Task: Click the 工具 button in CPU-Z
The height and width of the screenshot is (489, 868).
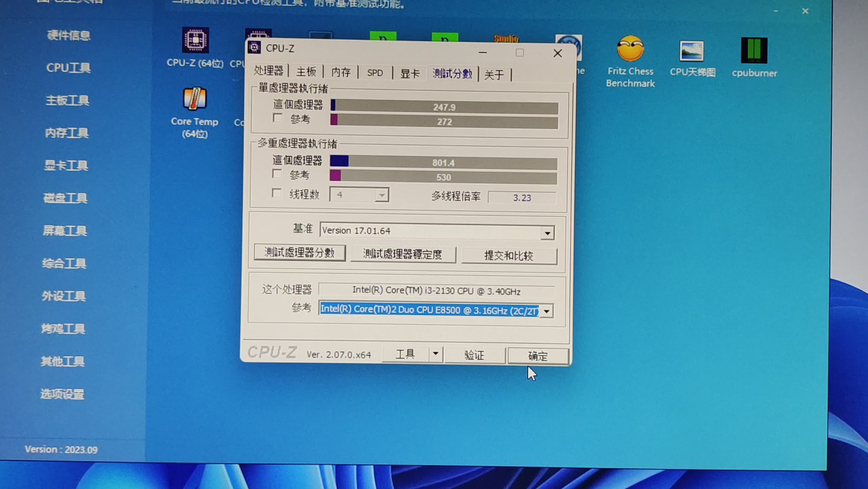Action: tap(405, 354)
